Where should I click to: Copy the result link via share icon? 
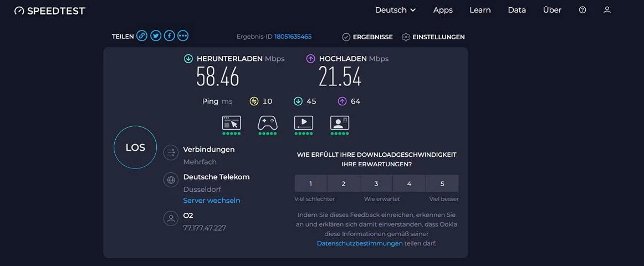pos(142,36)
